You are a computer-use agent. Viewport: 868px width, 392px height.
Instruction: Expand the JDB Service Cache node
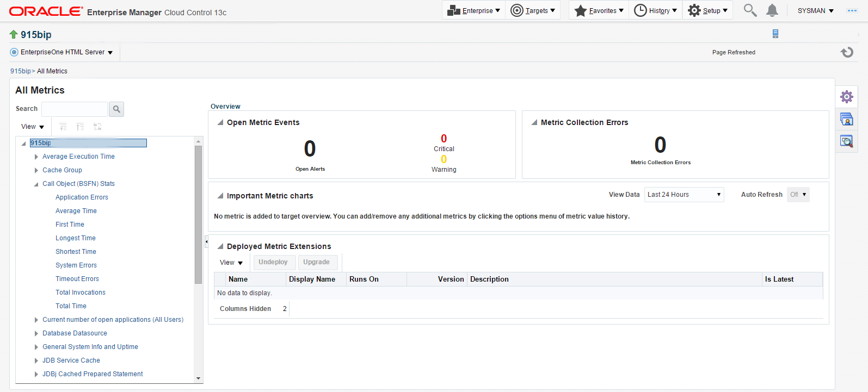tap(36, 360)
